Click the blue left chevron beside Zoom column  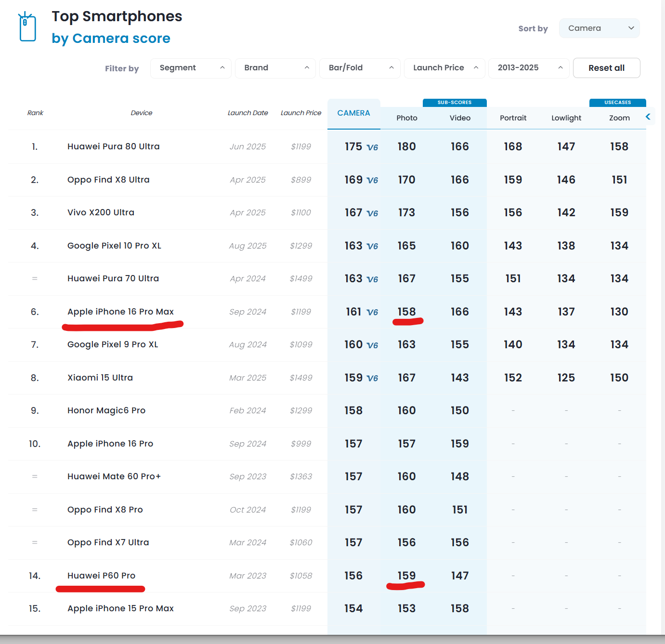648,117
